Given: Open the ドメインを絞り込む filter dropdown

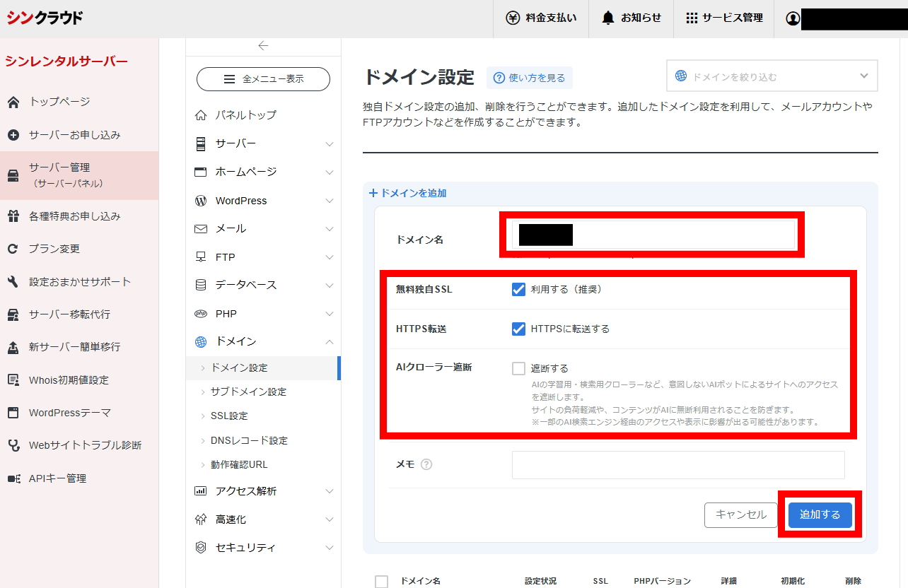Looking at the screenshot, I should (x=772, y=76).
